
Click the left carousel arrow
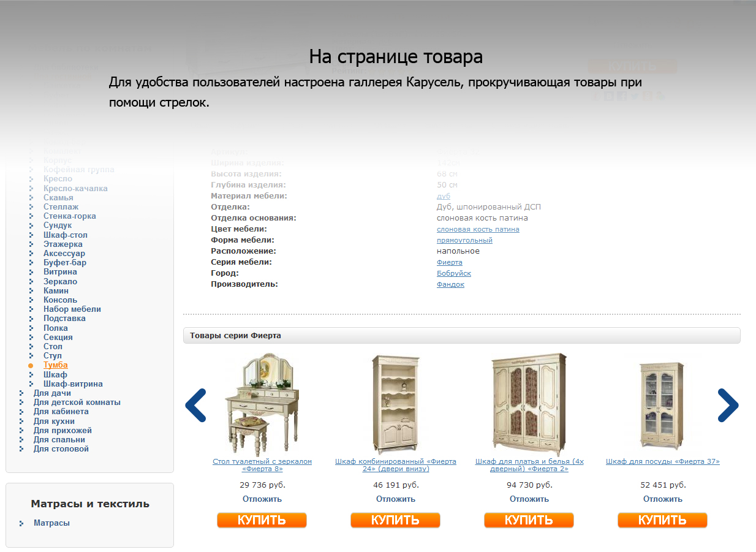click(x=195, y=405)
